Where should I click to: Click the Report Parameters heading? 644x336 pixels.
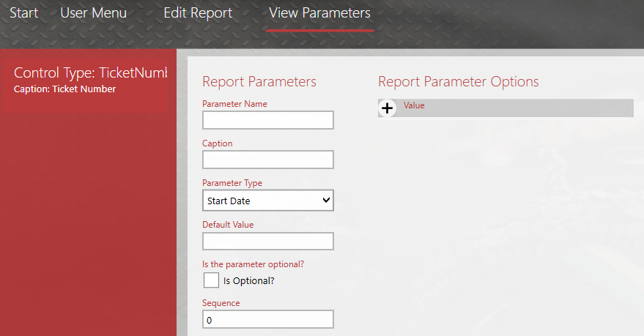pyautogui.click(x=259, y=82)
